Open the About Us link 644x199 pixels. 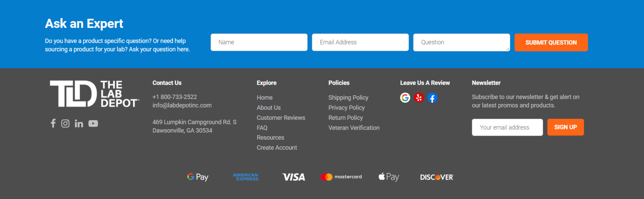pos(269,108)
